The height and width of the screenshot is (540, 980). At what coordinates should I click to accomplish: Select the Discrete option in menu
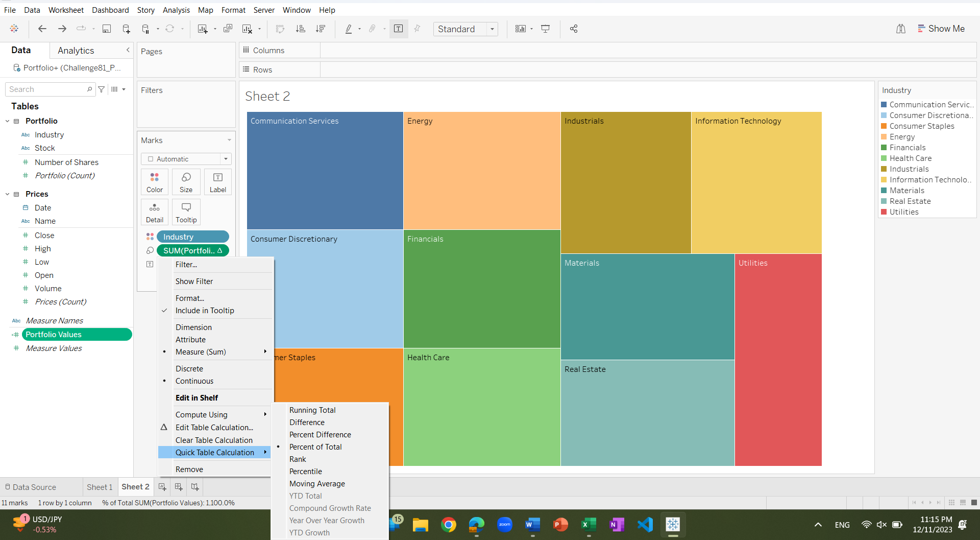click(x=189, y=369)
